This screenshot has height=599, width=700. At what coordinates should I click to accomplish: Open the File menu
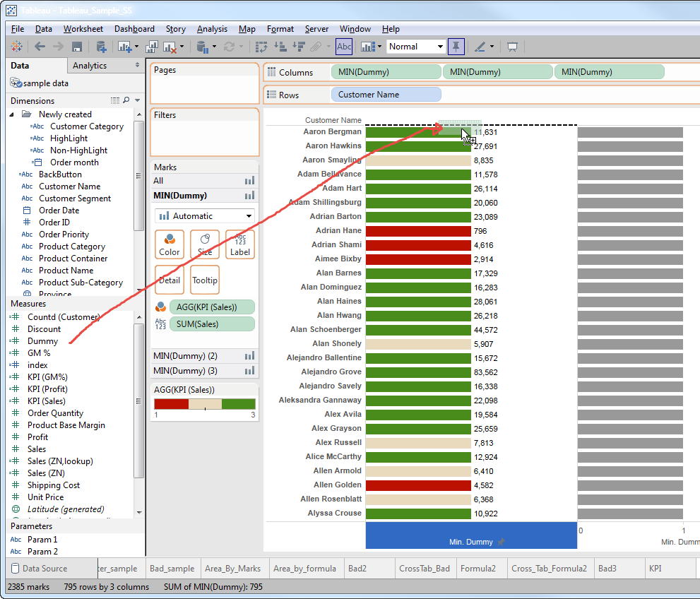click(18, 29)
